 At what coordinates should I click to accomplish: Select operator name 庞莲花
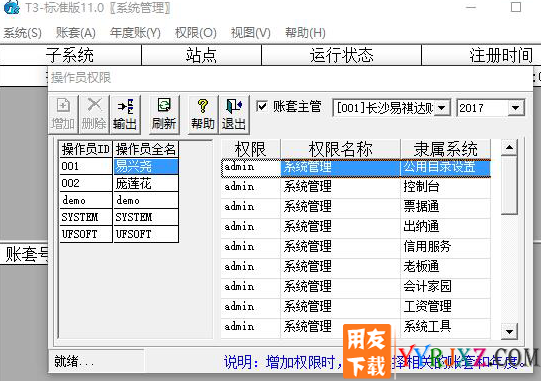pyautogui.click(x=146, y=183)
